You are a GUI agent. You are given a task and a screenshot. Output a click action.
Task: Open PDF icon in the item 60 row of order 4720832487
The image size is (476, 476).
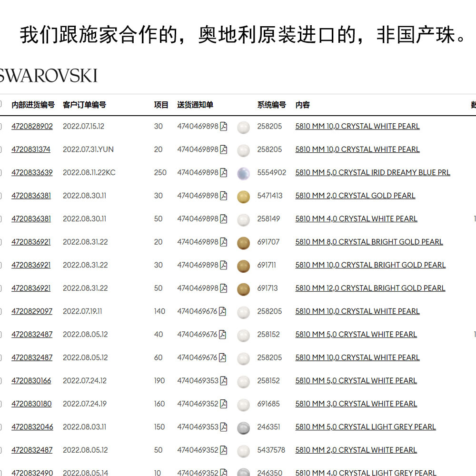point(222,357)
